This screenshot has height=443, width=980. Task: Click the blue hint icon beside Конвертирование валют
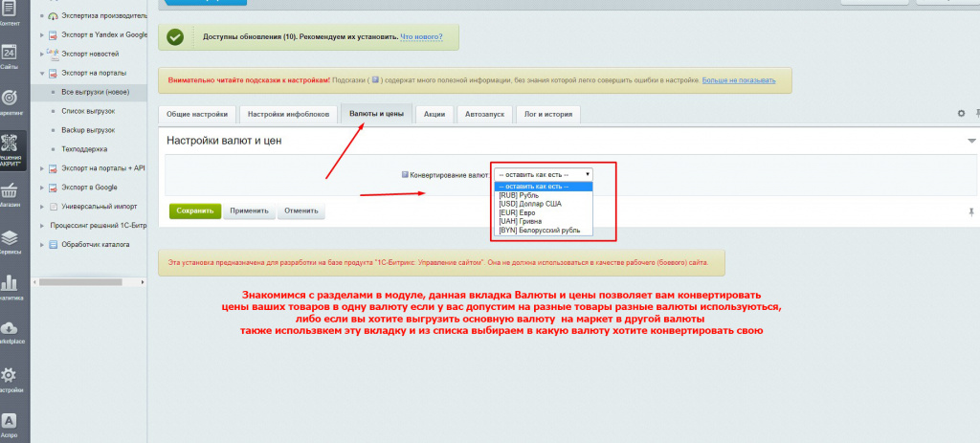click(406, 175)
